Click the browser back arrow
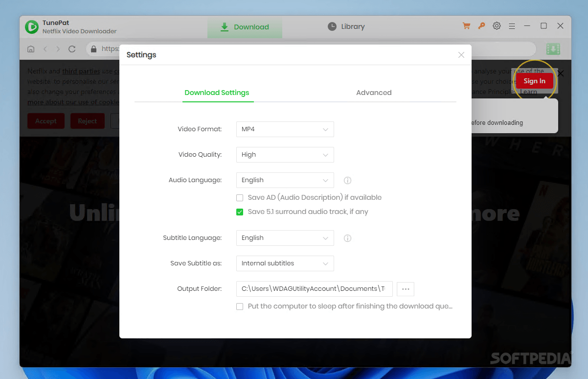The image size is (588, 379). [x=45, y=49]
